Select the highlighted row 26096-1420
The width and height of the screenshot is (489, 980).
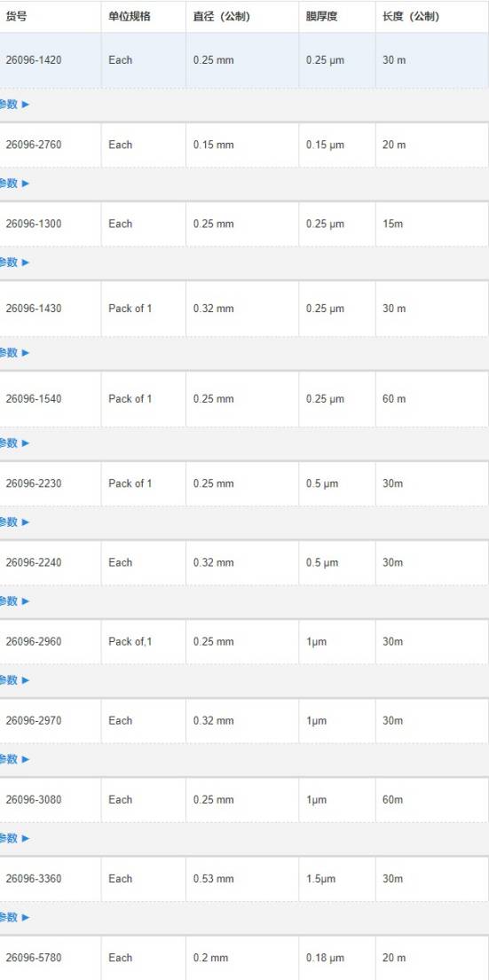245,60
